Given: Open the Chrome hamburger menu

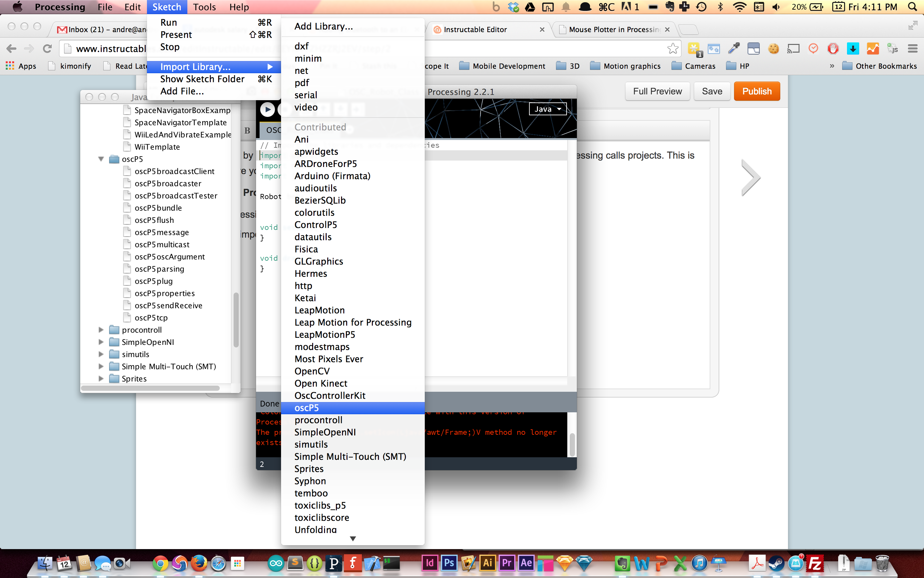Looking at the screenshot, I should 912,48.
